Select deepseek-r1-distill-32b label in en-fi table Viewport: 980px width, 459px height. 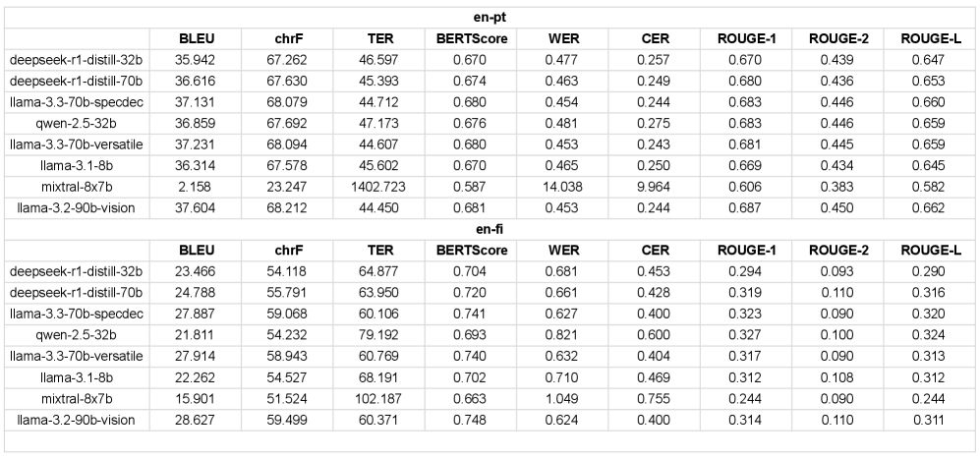[78, 269]
